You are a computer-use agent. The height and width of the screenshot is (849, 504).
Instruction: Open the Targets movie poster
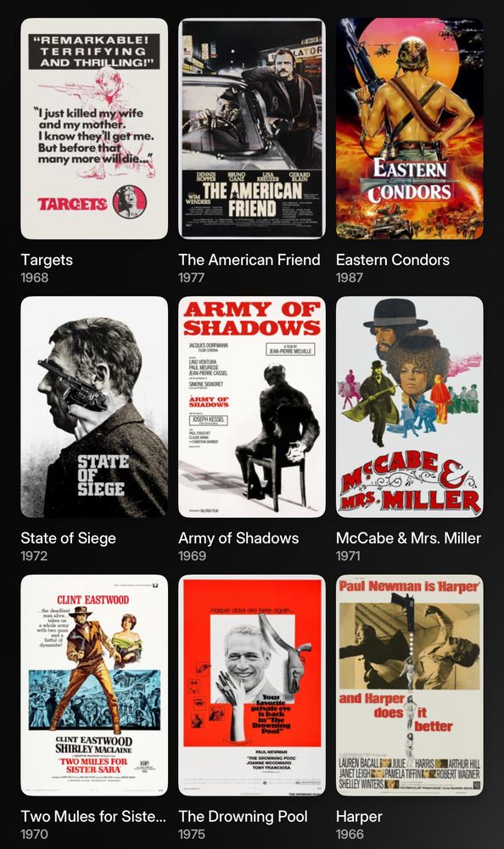[x=94, y=129]
